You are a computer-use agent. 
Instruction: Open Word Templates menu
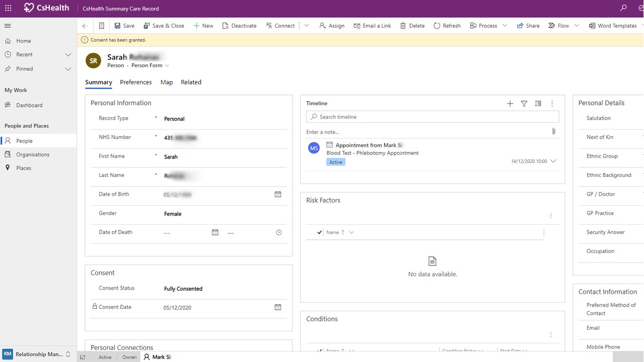(612, 26)
